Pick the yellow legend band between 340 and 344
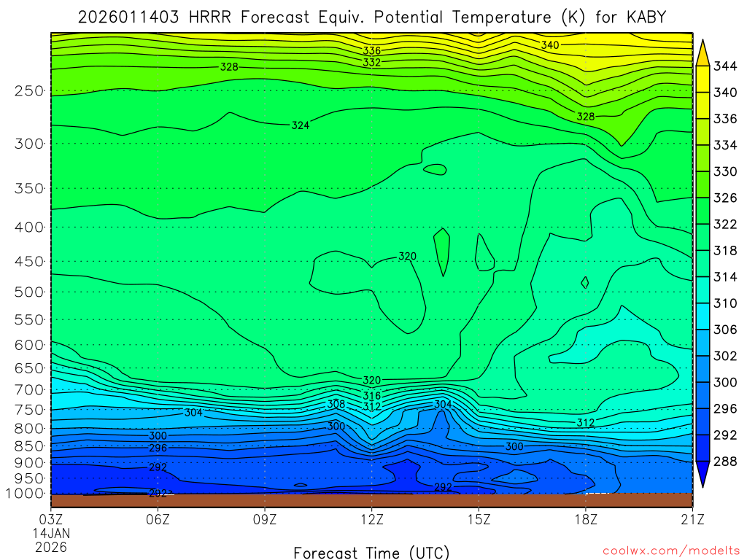The height and width of the screenshot is (560, 747). [x=703, y=79]
